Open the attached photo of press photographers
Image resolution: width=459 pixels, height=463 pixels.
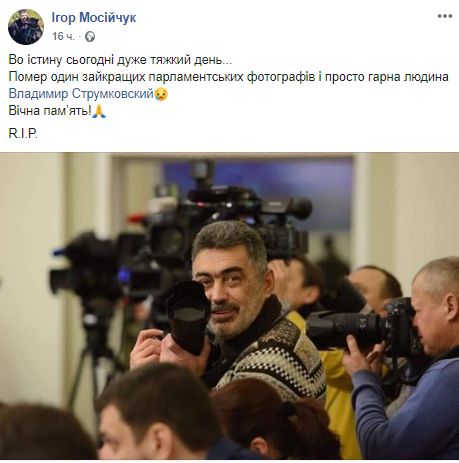point(229,306)
